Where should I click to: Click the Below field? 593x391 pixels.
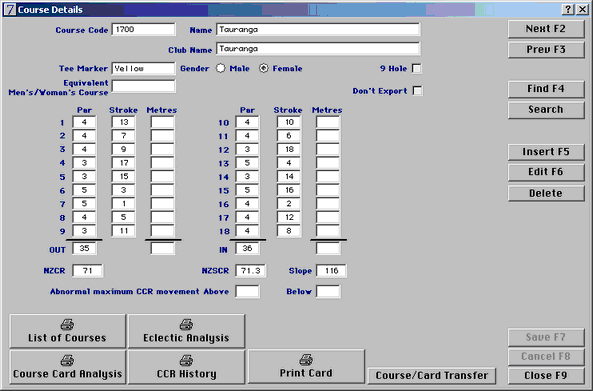[x=328, y=292]
